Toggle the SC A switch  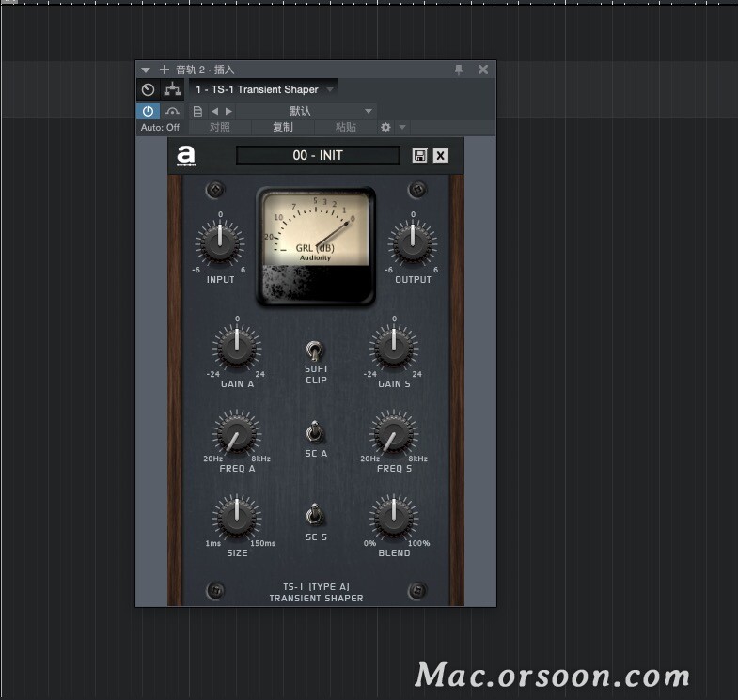[x=314, y=432]
